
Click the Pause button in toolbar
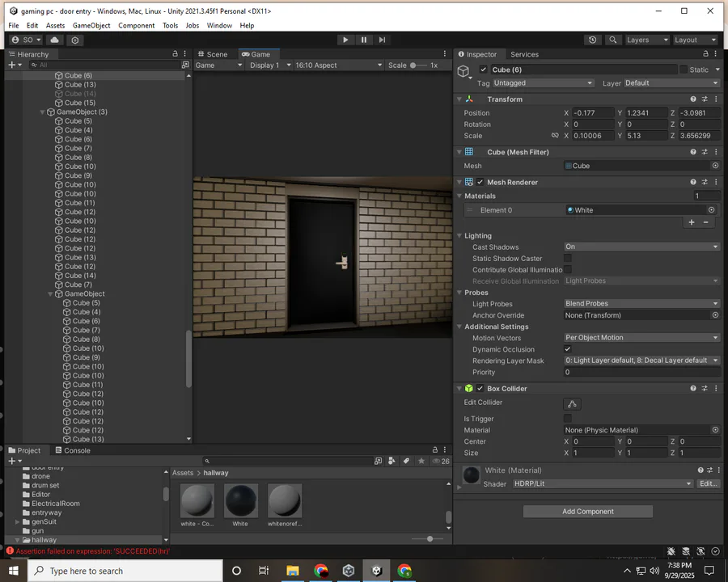click(x=363, y=40)
